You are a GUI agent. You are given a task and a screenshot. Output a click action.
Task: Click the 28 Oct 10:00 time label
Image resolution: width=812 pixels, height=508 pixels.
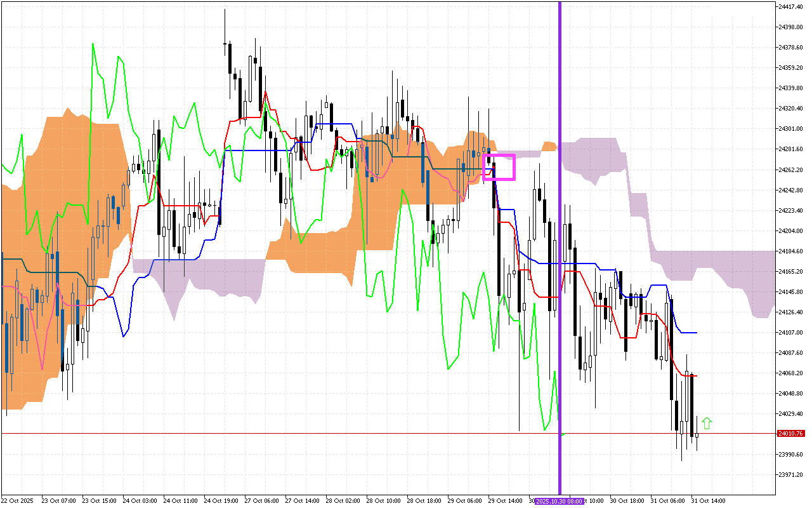coord(383,501)
